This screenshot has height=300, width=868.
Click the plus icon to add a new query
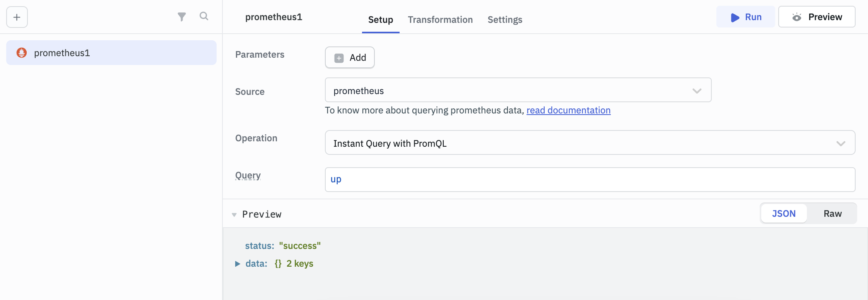[x=17, y=17]
